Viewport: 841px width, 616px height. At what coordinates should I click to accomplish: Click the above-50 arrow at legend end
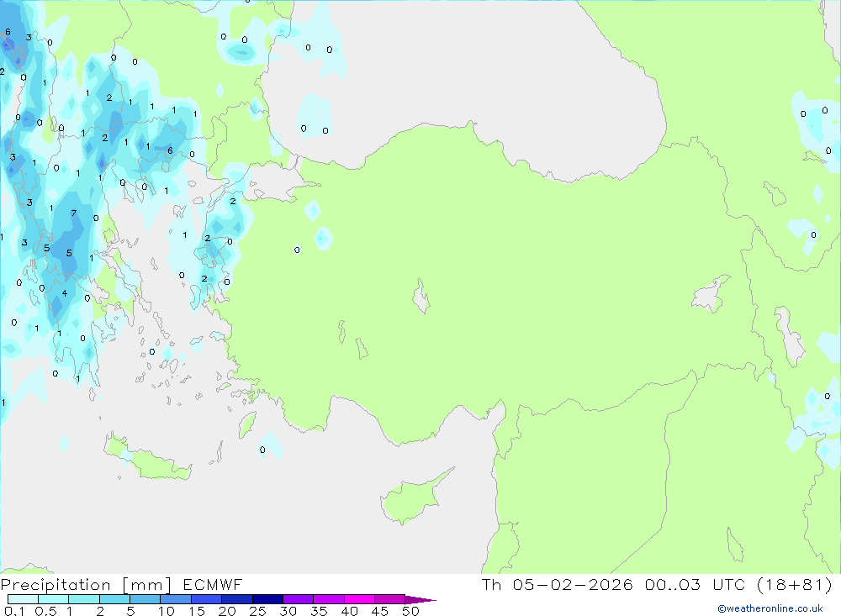(420, 600)
